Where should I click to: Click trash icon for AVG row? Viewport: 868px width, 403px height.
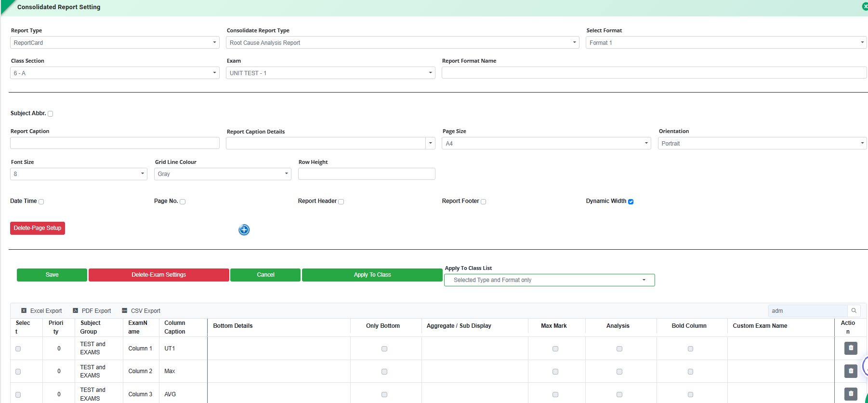point(851,394)
